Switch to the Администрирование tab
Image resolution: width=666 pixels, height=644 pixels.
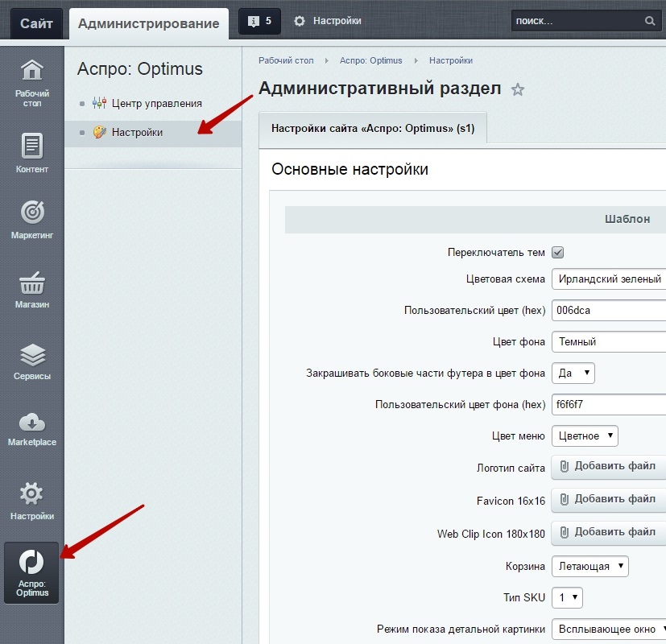[149, 23]
